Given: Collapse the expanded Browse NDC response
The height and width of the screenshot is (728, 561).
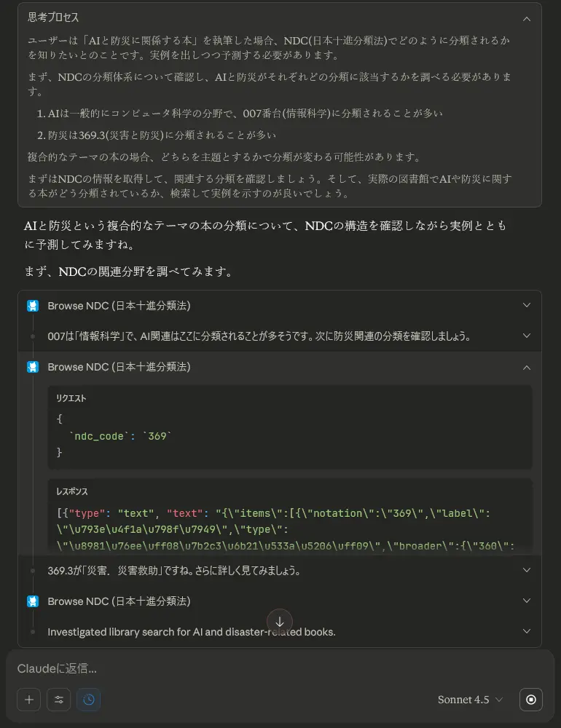Looking at the screenshot, I should [x=527, y=367].
